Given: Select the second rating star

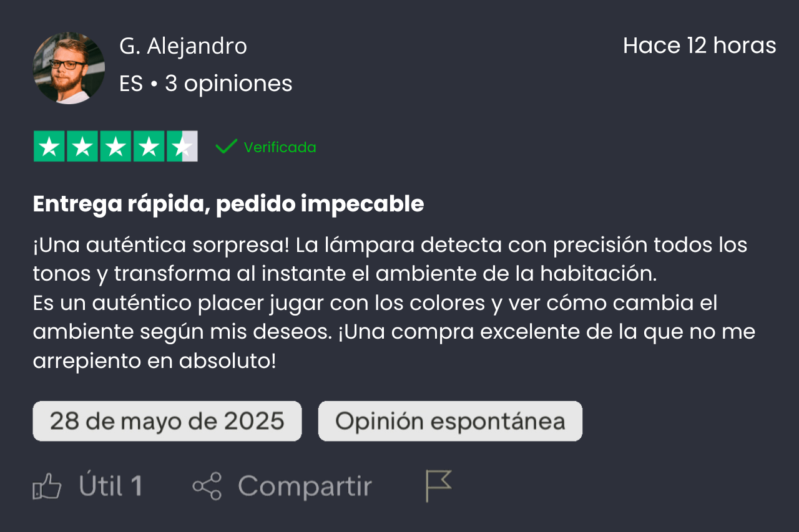Looking at the screenshot, I should 82,147.
